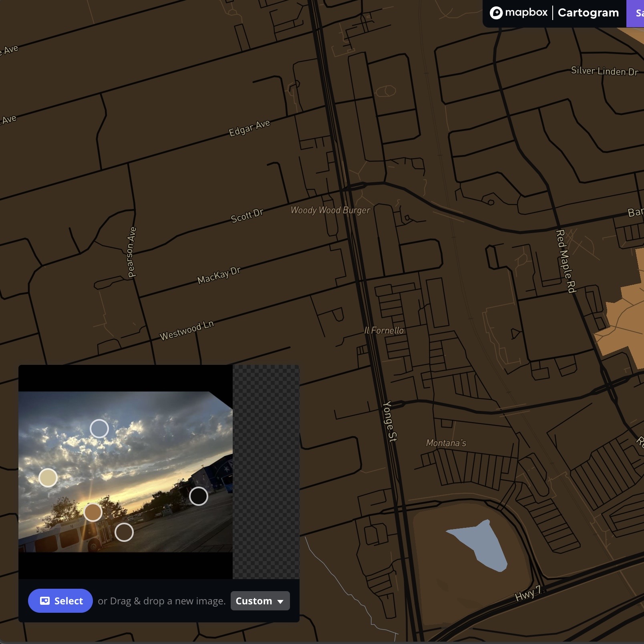
Task: Click Select to upload a new image
Action: tap(60, 601)
